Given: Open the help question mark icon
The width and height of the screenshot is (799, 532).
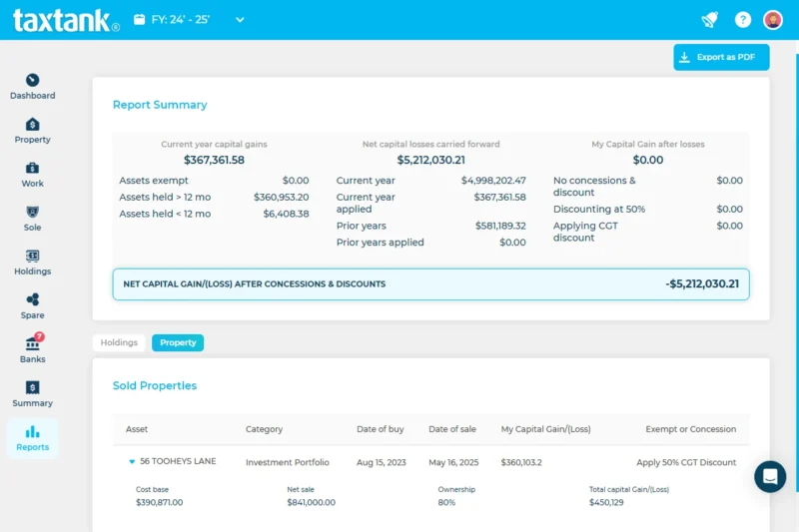Looking at the screenshot, I should pyautogui.click(x=742, y=20).
